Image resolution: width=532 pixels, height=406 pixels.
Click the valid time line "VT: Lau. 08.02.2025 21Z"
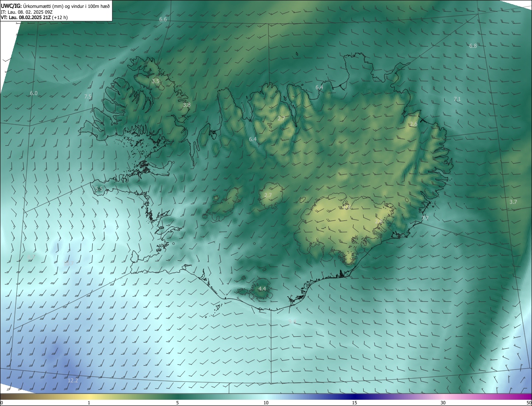click(34, 17)
